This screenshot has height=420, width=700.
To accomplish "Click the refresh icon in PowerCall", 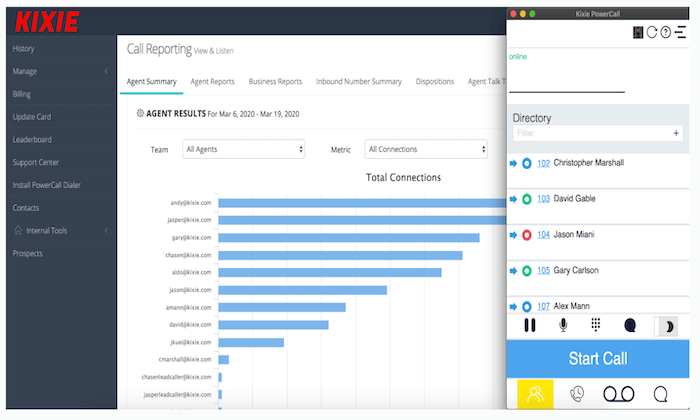I will 652,32.
